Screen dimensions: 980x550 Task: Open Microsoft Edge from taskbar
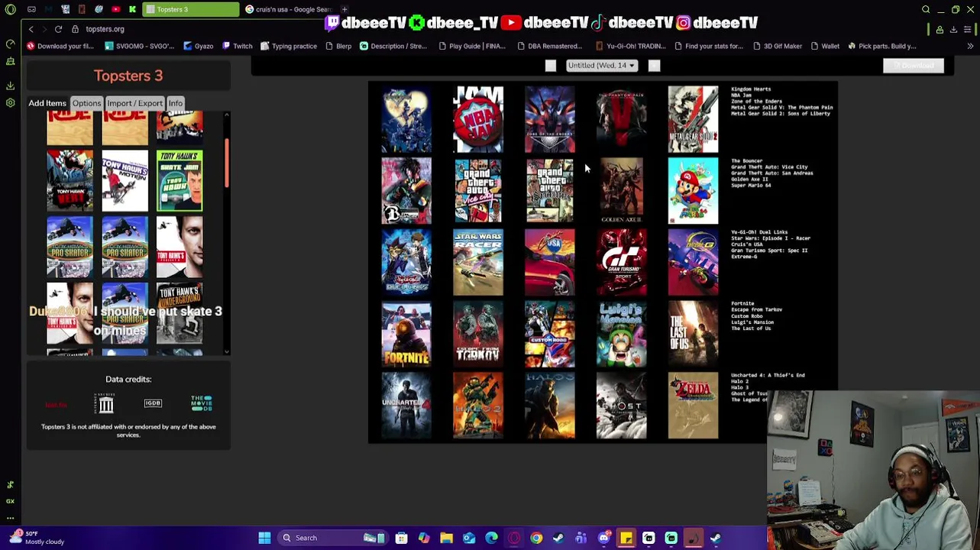[491, 538]
